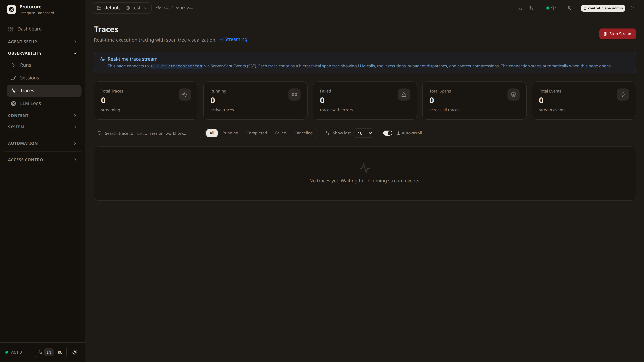Filter traces by Completed tab

(256, 133)
